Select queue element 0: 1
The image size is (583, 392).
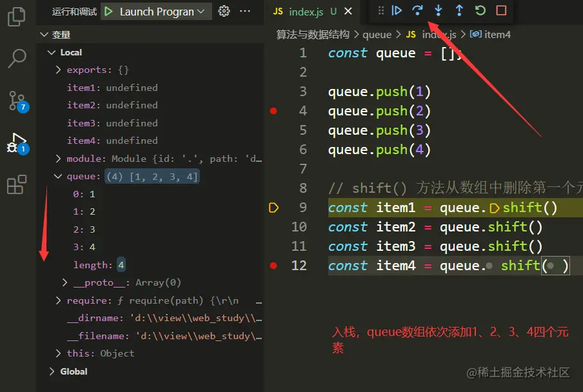[x=84, y=194]
